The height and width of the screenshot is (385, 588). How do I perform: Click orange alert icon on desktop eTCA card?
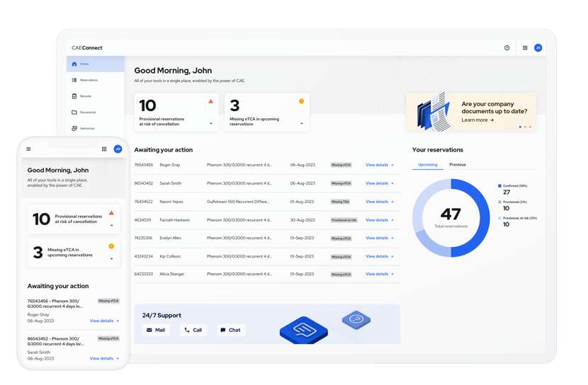pyautogui.click(x=301, y=101)
